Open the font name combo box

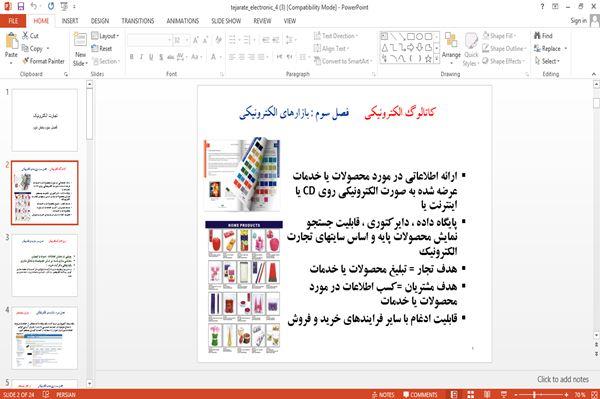[149, 40]
